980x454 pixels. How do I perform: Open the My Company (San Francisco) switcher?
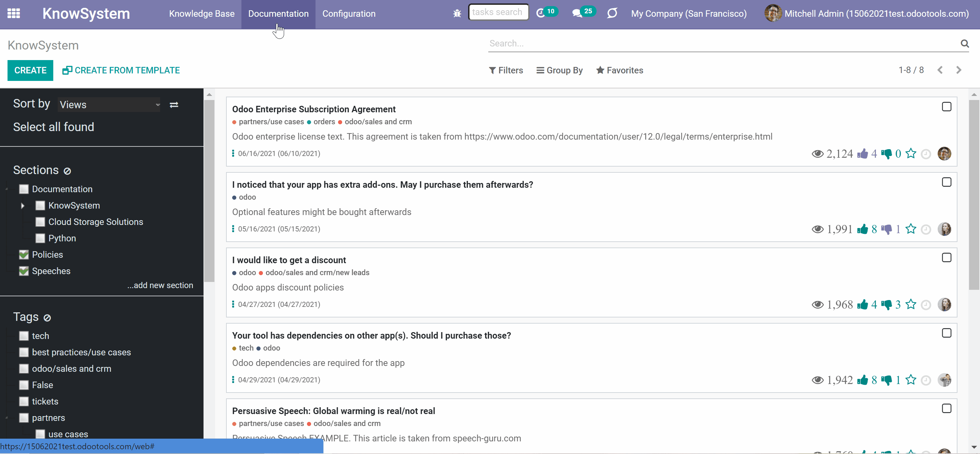[689, 14]
